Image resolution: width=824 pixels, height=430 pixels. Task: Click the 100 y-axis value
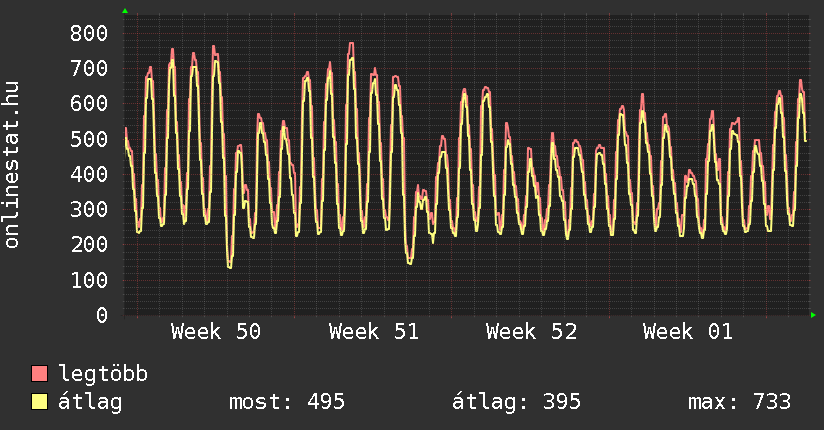(x=88, y=280)
